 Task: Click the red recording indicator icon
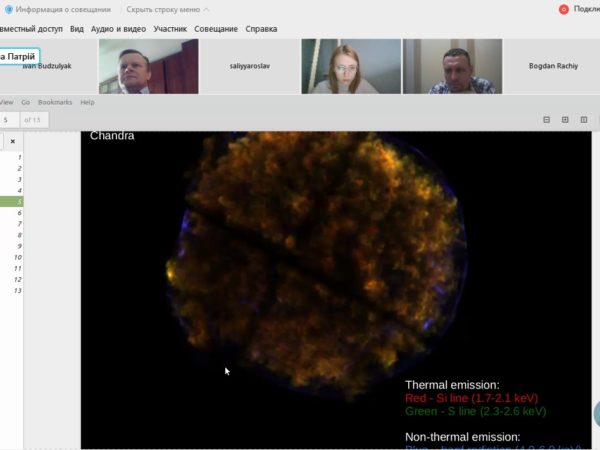point(563,9)
